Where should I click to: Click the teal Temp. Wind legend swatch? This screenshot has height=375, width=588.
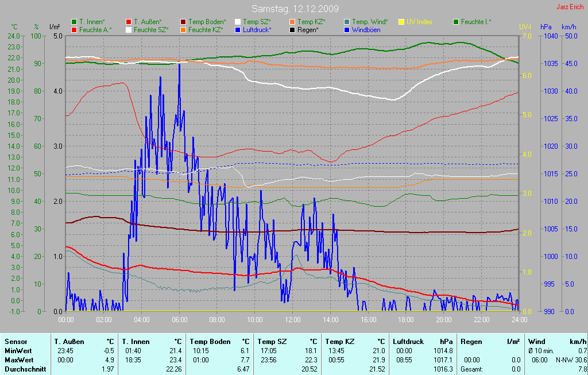coord(347,22)
